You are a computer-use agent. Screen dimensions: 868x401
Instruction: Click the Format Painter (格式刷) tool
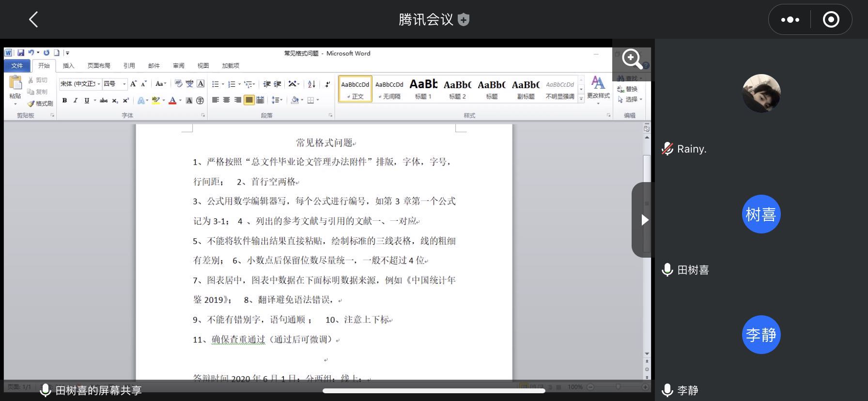pyautogui.click(x=41, y=103)
